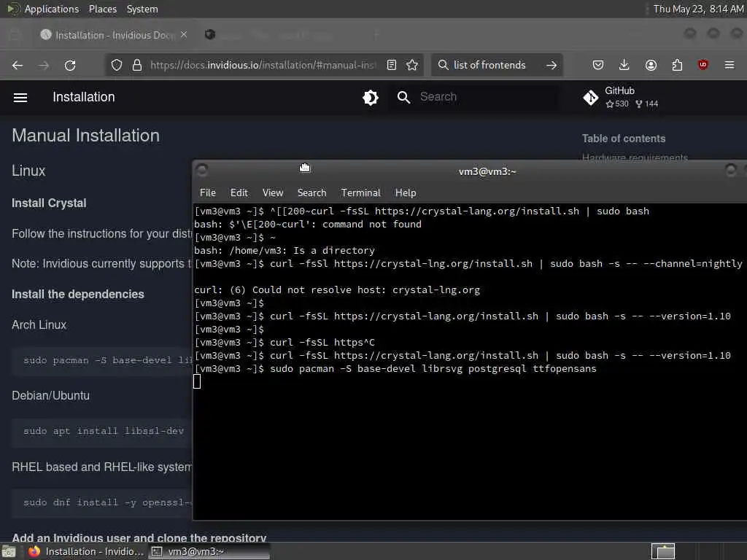Click the address bar URL field
The height and width of the screenshot is (560, 747).
tap(263, 65)
